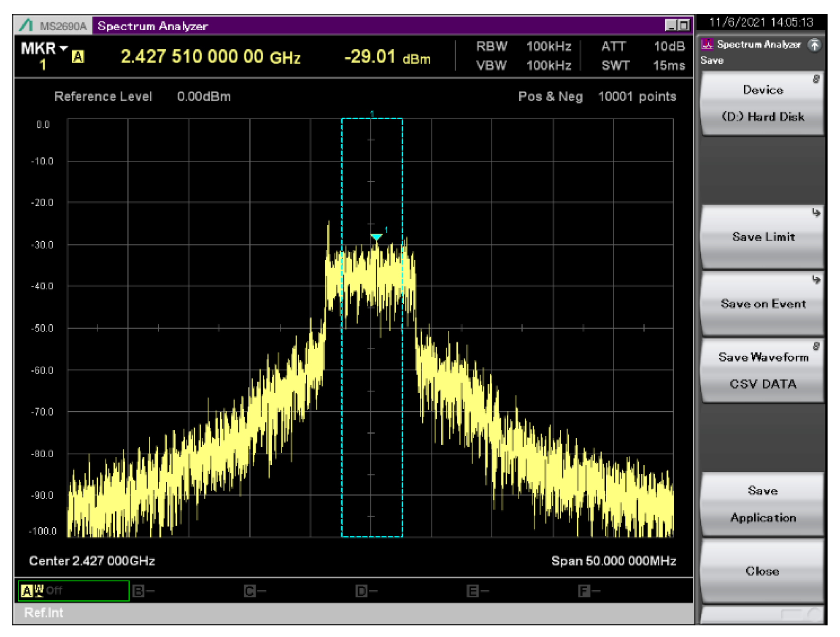The width and height of the screenshot is (840, 637).
Task: Select trace B tab
Action: tap(143, 591)
